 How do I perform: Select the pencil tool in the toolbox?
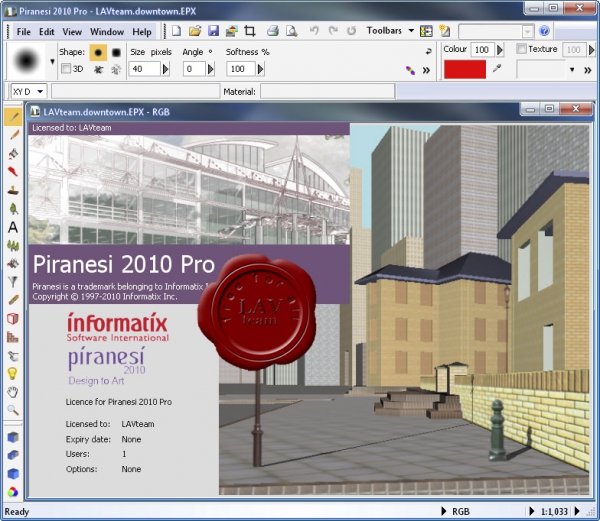click(13, 135)
